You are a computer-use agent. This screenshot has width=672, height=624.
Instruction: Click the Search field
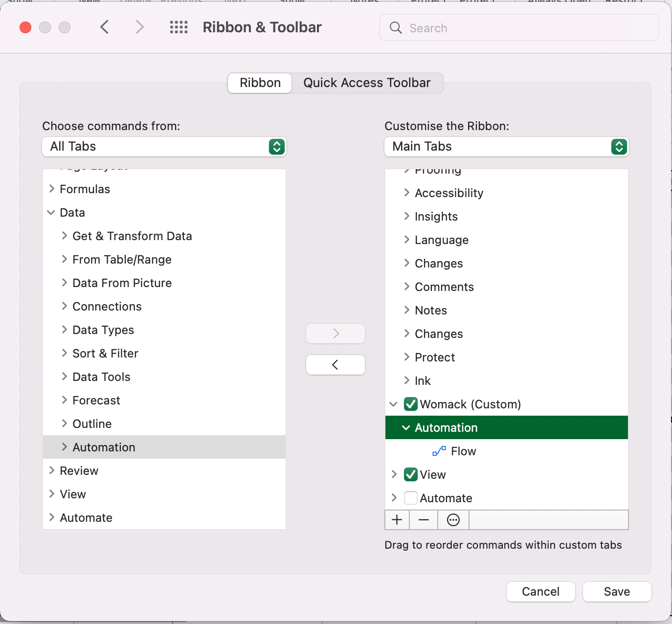pos(519,28)
